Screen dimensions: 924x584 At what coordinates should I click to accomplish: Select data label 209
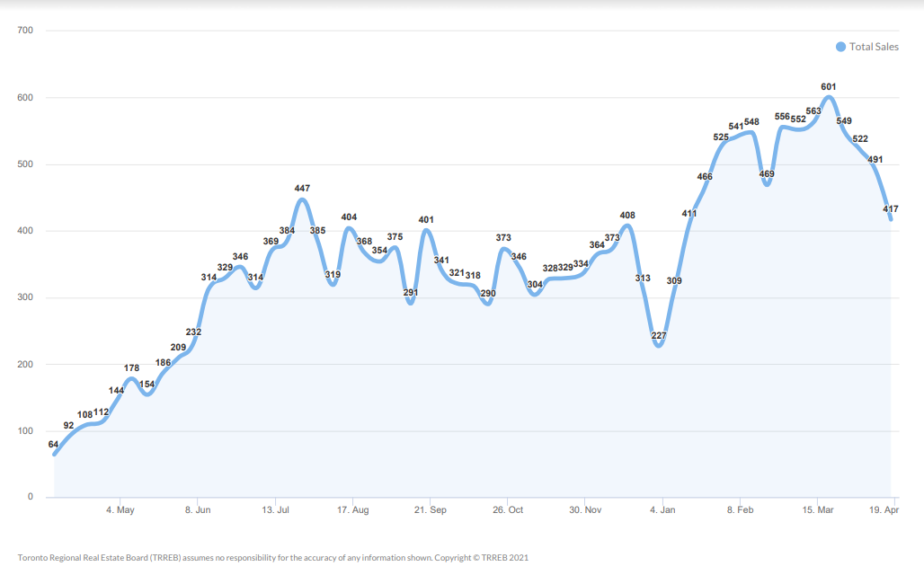click(x=178, y=347)
